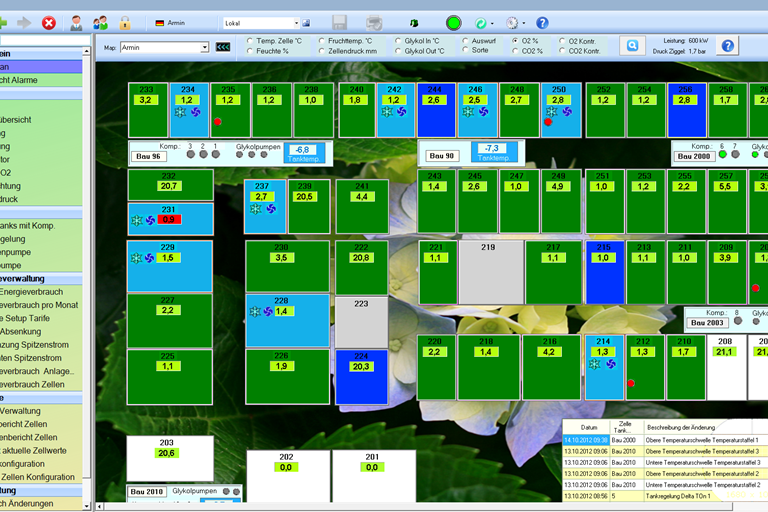Click the snowflake icon in cell 228
768x512 pixels.
(x=255, y=311)
